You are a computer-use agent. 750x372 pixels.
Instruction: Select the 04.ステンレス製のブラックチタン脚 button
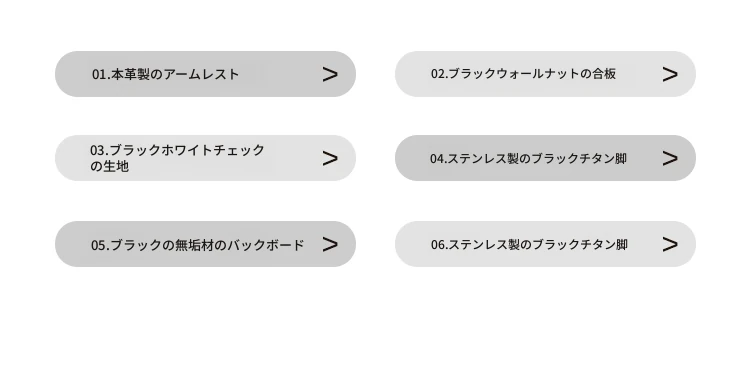coord(545,158)
